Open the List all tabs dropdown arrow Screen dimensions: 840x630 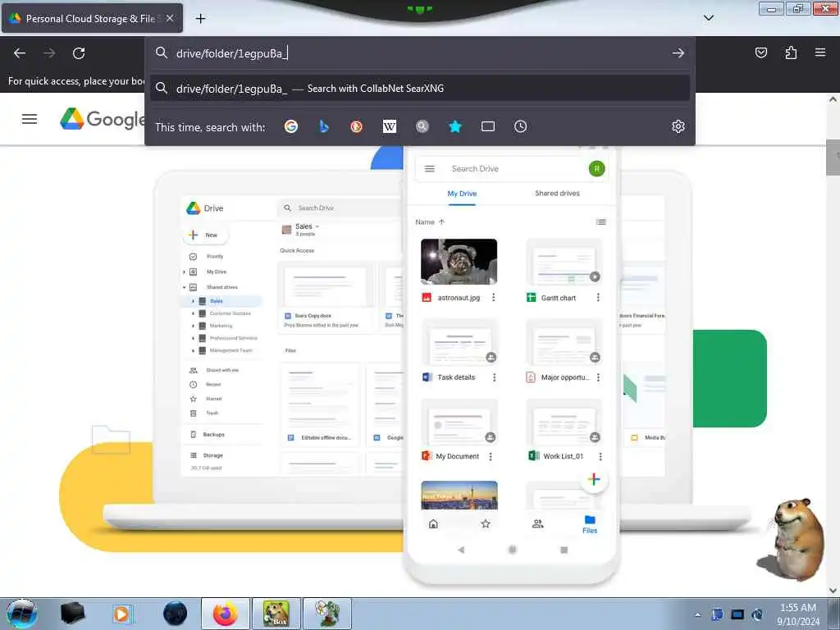pyautogui.click(x=708, y=18)
